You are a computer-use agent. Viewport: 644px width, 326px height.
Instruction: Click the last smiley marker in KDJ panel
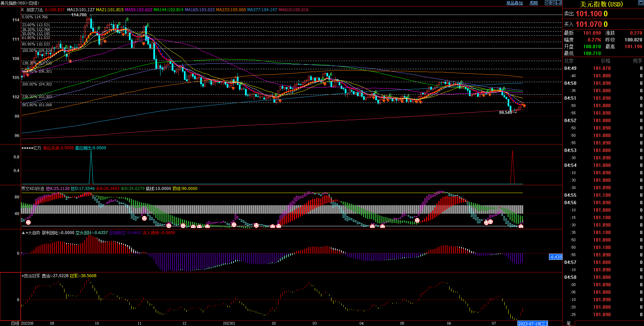tap(521, 226)
